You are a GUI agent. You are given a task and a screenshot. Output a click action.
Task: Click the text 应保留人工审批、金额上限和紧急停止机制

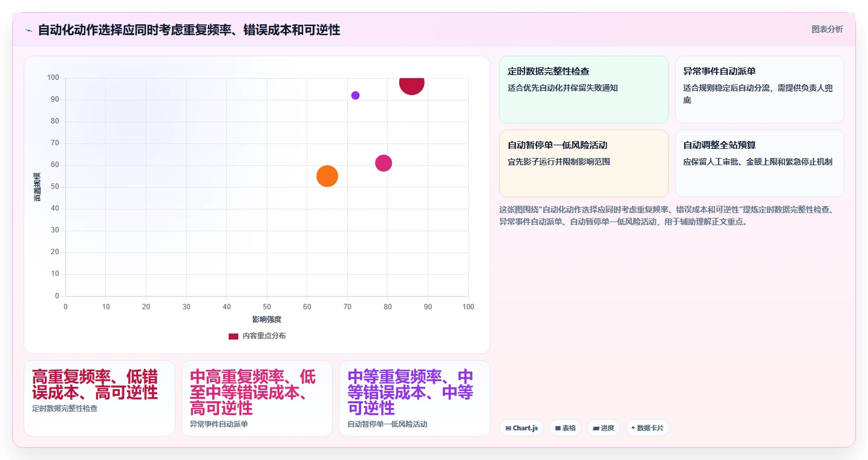click(x=758, y=162)
